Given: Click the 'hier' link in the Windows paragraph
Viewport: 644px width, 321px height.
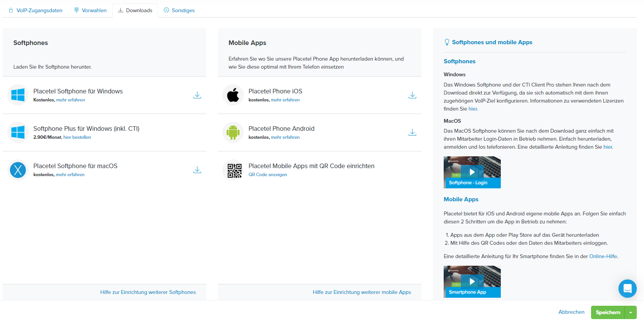Looking at the screenshot, I should 473,109.
